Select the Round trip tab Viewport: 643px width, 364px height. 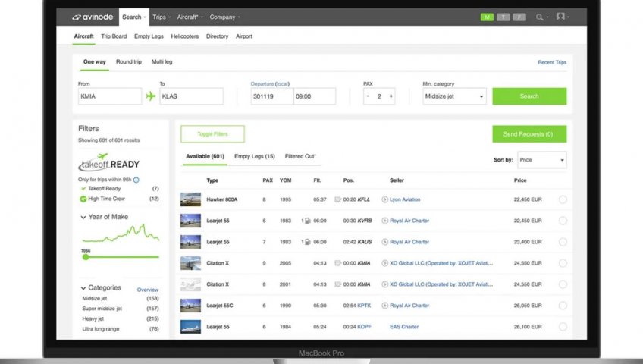[129, 62]
